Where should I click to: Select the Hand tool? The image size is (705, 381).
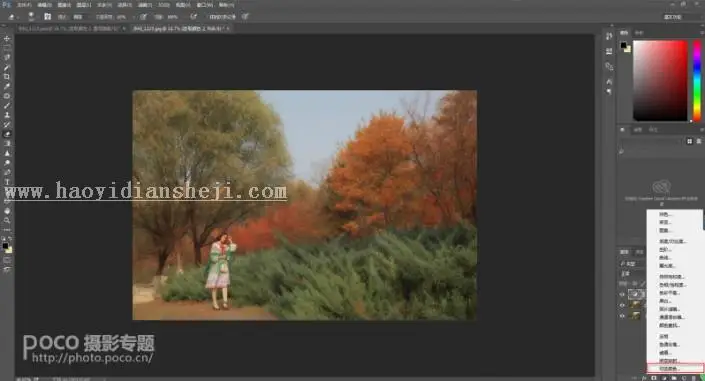(7, 211)
